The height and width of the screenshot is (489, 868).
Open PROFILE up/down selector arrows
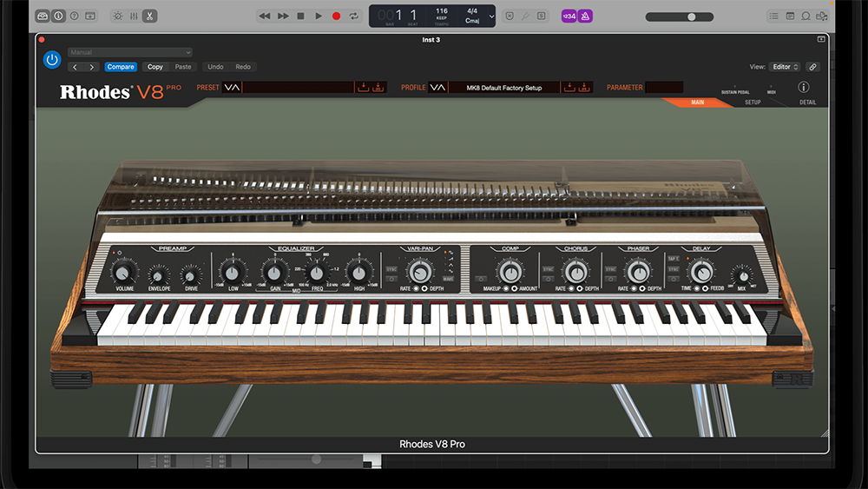click(x=437, y=88)
